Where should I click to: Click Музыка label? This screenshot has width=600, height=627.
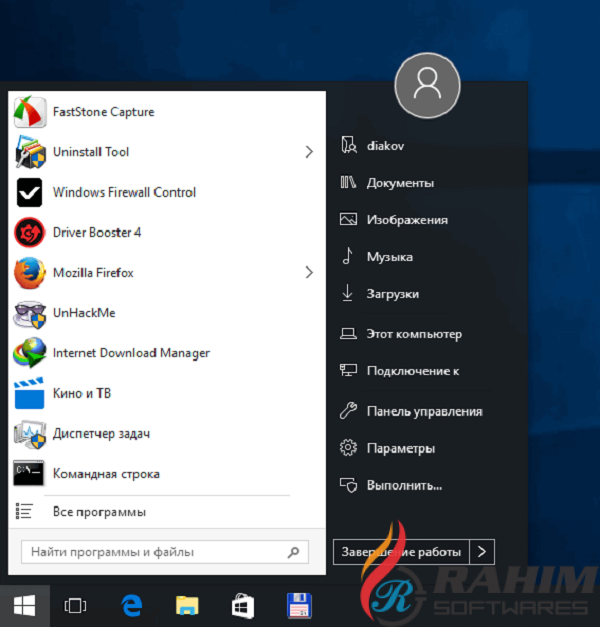point(390,257)
